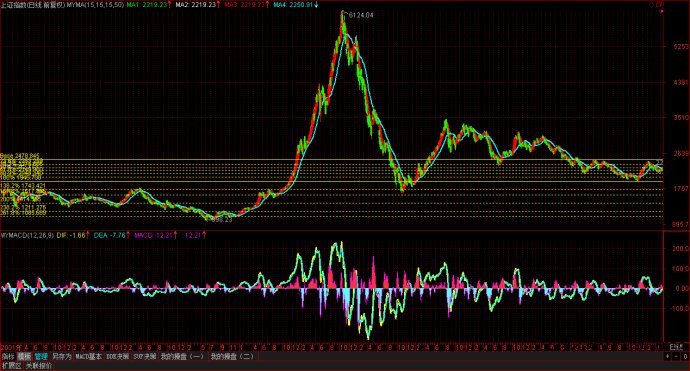Select the Fibonacci Base 2478.845 line label
Screen dimensions: 690x371
point(20,156)
